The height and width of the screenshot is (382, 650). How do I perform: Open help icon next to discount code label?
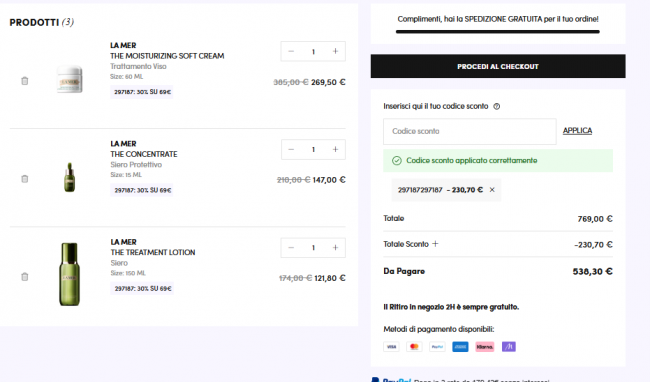click(497, 106)
